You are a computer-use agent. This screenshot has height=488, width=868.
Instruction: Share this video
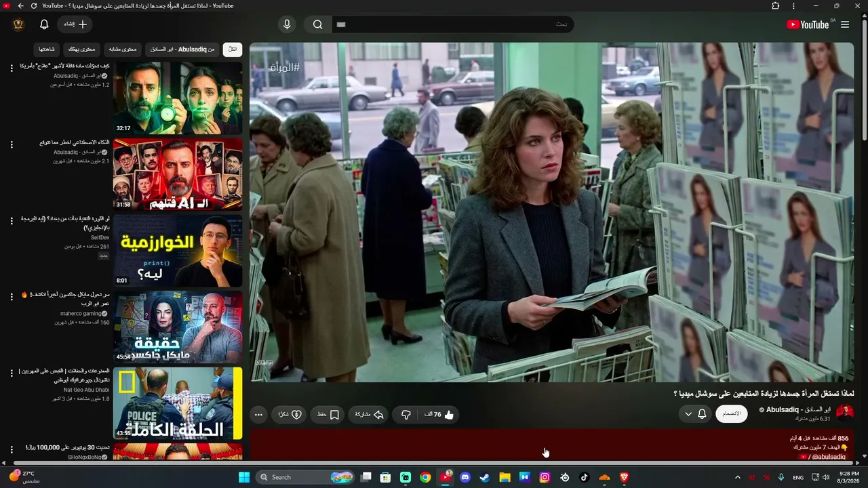(x=370, y=415)
